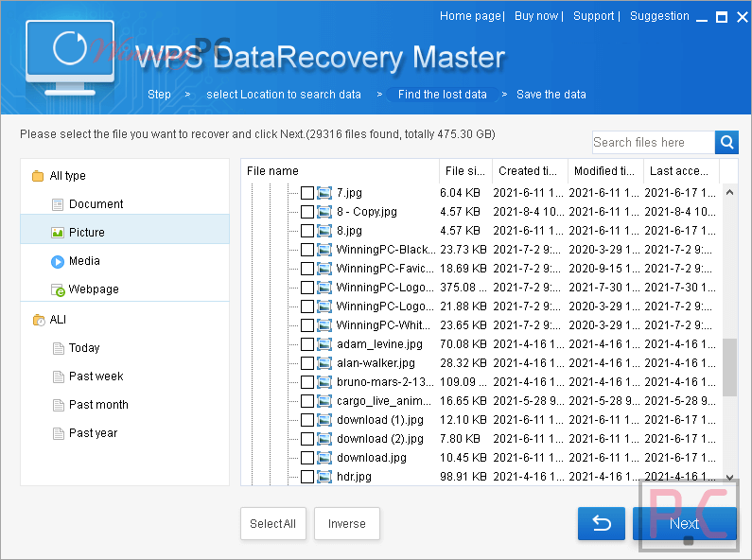Image resolution: width=752 pixels, height=560 pixels.
Task: Click the Document category icon
Action: 58,204
